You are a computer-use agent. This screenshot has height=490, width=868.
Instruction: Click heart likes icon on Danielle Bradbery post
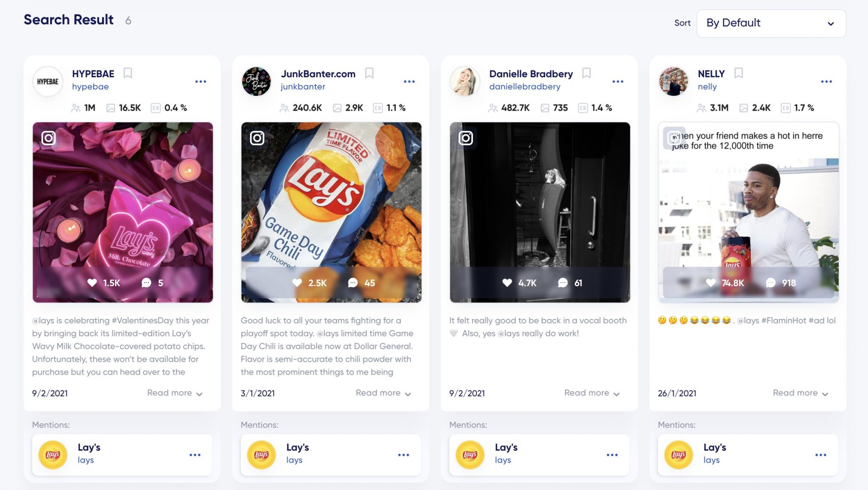pos(507,283)
